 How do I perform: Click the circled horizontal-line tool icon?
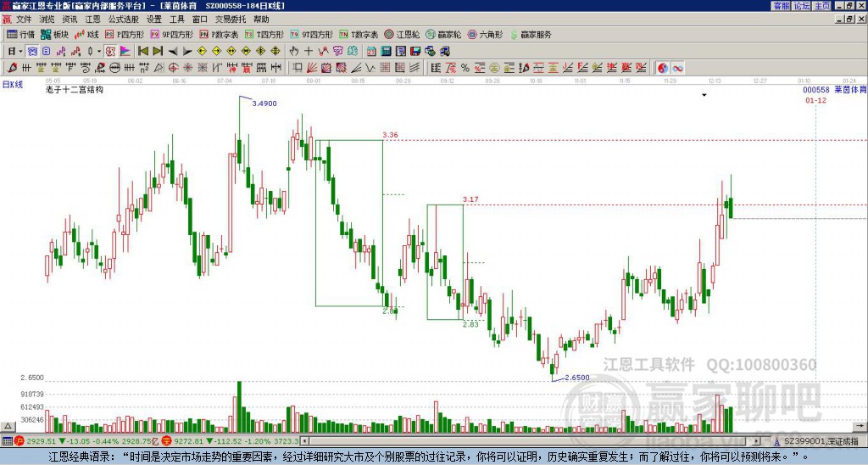pyautogui.click(x=114, y=68)
